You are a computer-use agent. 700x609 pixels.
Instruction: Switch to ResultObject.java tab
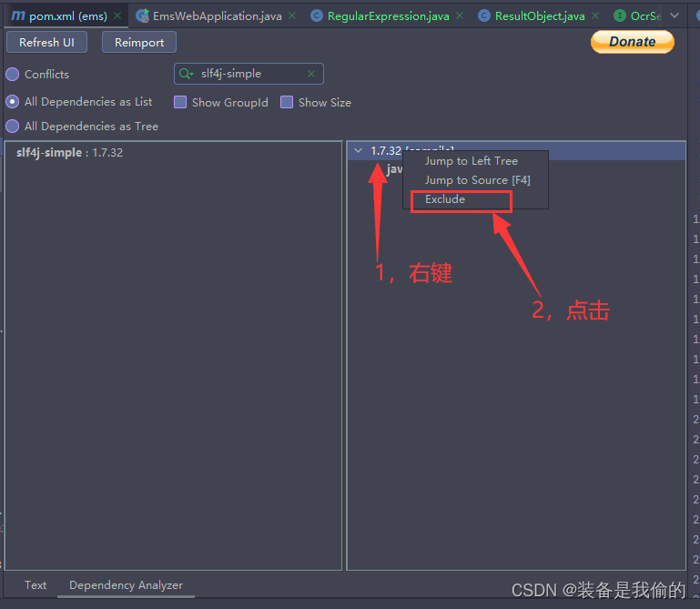click(x=540, y=16)
